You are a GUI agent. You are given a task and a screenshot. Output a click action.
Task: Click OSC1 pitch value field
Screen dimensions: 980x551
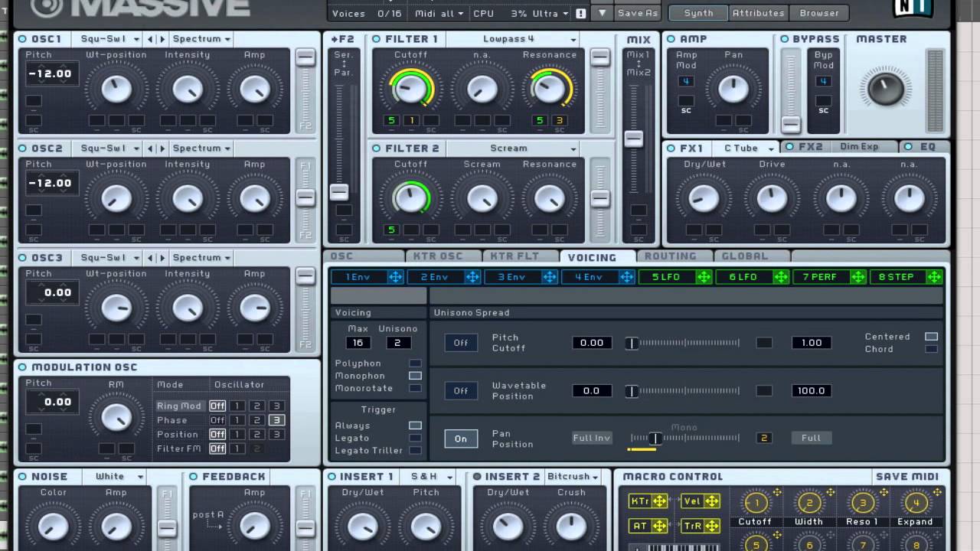(x=52, y=74)
